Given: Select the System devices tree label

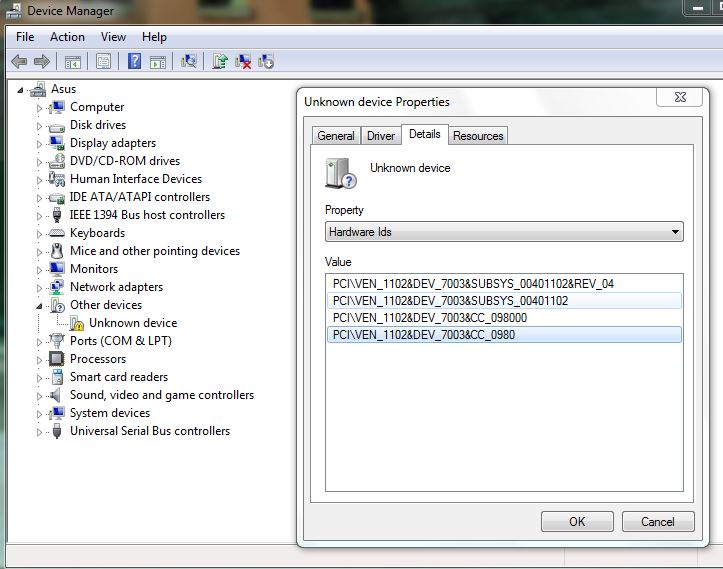Looking at the screenshot, I should coord(110,413).
